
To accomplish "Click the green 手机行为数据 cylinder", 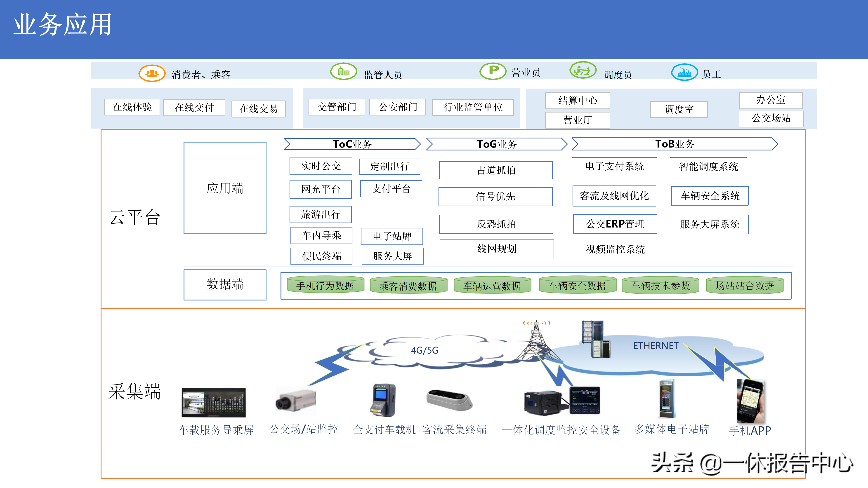I will coord(325,286).
